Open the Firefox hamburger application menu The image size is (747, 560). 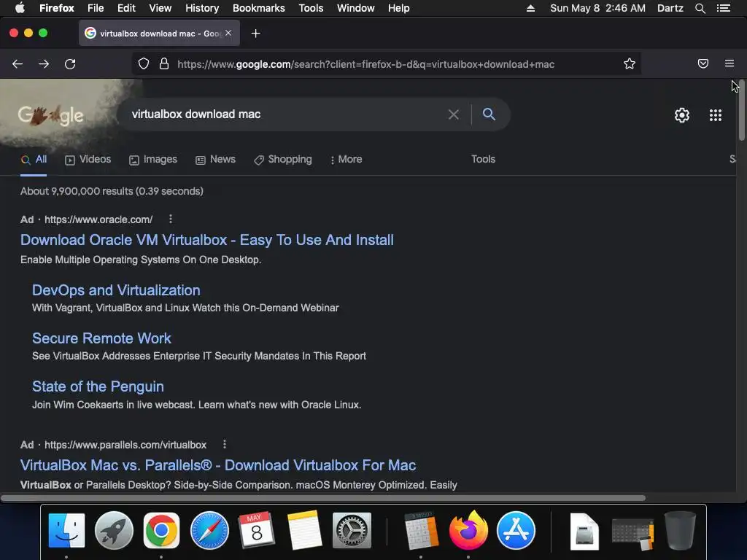tap(729, 63)
